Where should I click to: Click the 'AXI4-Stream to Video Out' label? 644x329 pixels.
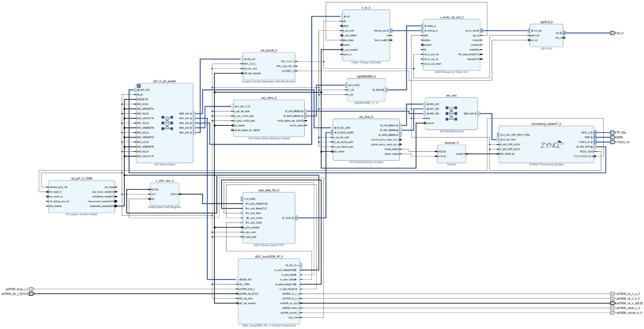coord(452,72)
